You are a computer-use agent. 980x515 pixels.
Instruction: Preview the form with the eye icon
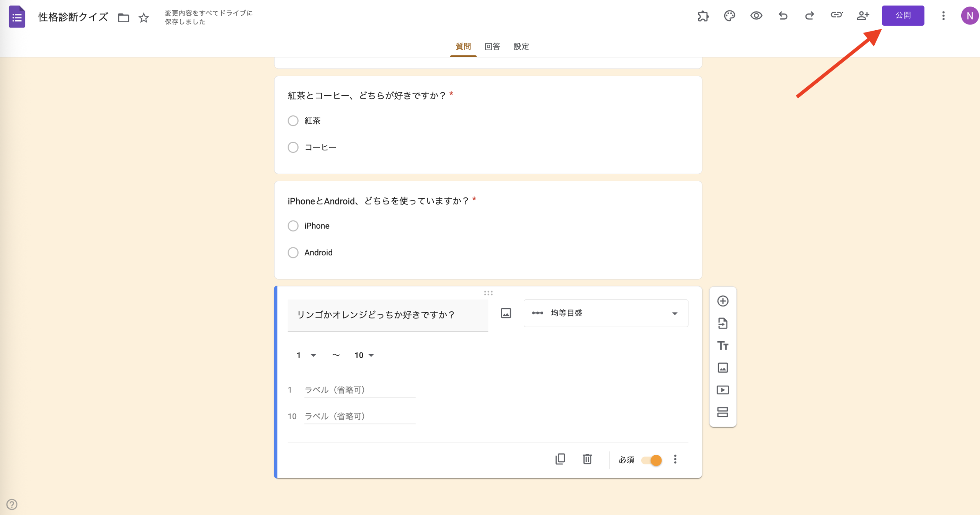(x=756, y=16)
